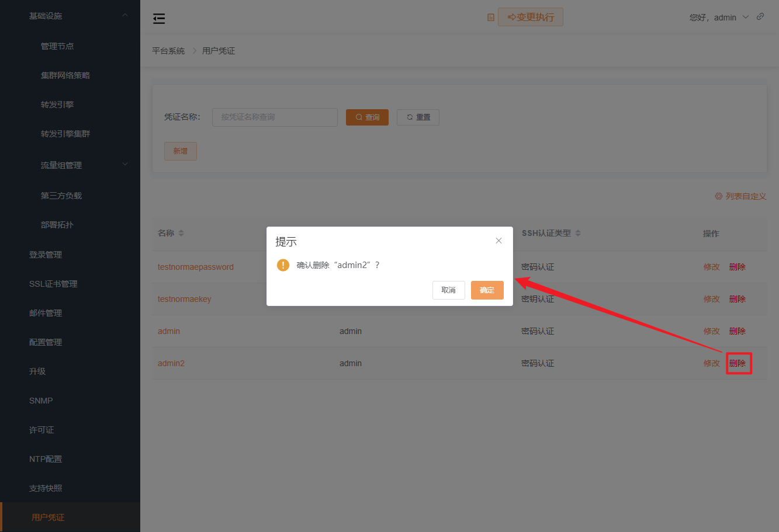The width and height of the screenshot is (779, 532).
Task: Select SNMP in the sidebar menu
Action: point(40,400)
